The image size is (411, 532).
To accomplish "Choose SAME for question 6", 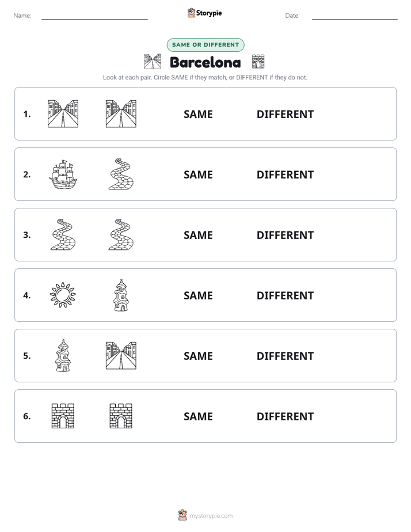I will [x=198, y=416].
